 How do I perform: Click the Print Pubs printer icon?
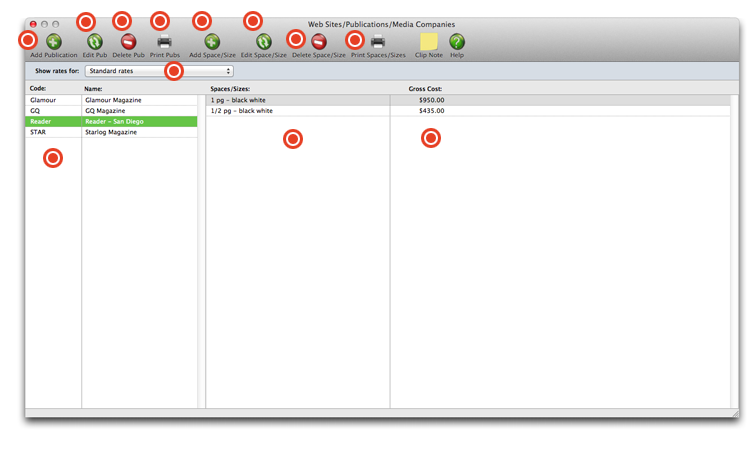[164, 42]
